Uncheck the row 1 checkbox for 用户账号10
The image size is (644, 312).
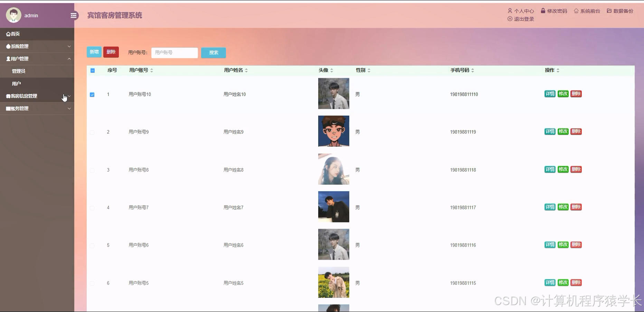92,94
